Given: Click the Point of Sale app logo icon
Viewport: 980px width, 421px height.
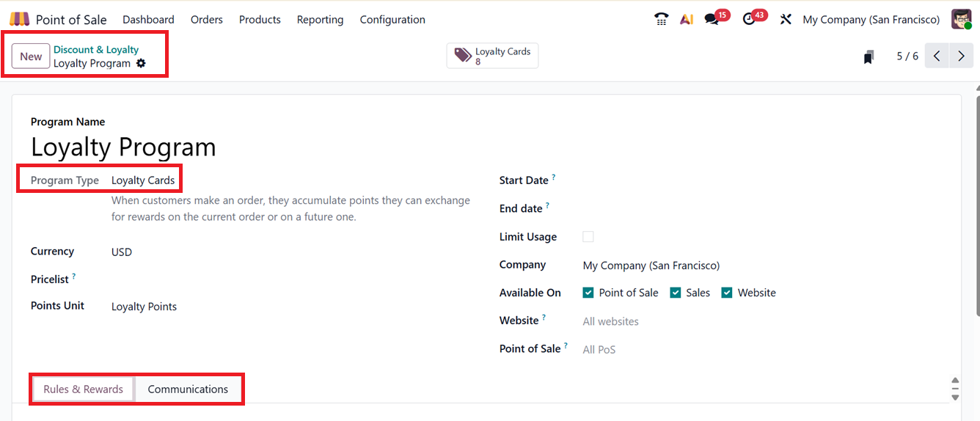Looking at the screenshot, I should tap(20, 20).
